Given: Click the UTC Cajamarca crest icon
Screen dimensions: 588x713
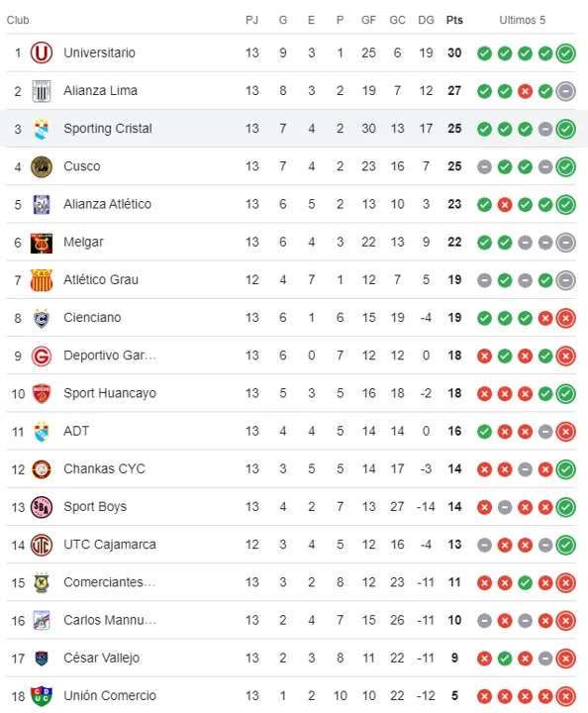Looking at the screenshot, I should point(42,545).
